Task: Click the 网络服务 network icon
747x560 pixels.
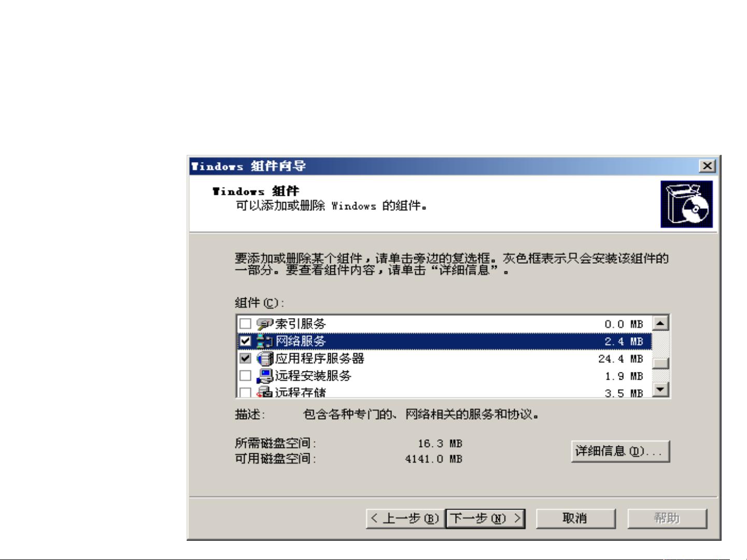Action: [x=264, y=341]
